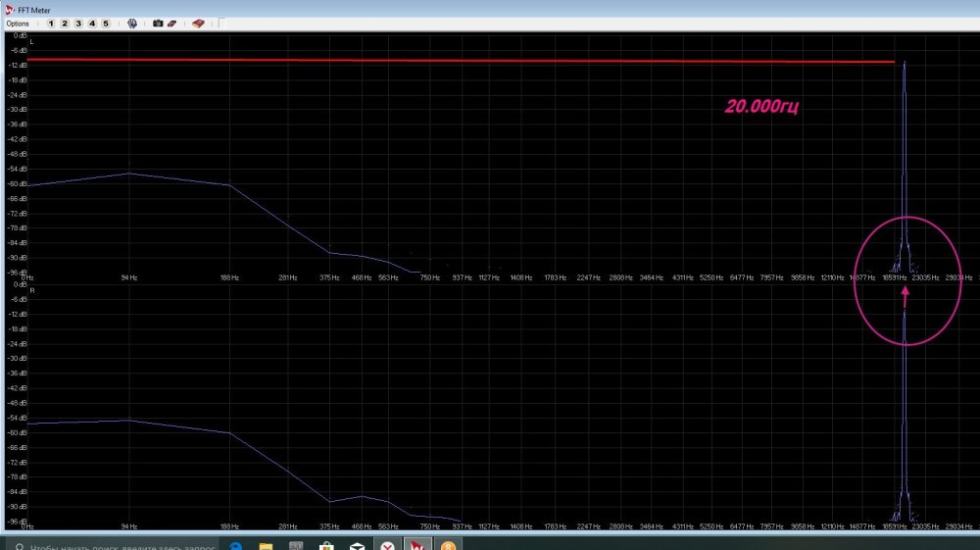Select preset button 3
This screenshot has height=550, width=980.
(78, 23)
